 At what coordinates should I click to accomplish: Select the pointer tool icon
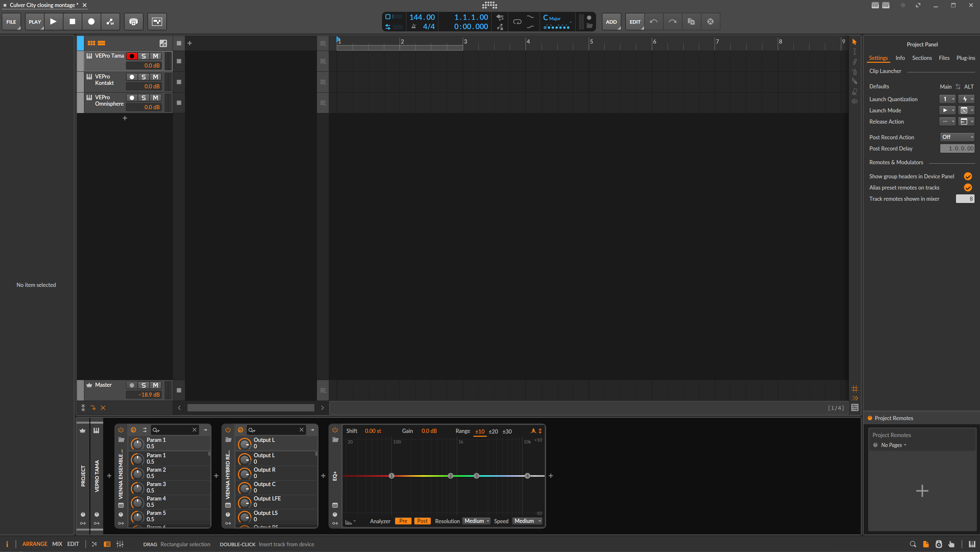tap(854, 42)
